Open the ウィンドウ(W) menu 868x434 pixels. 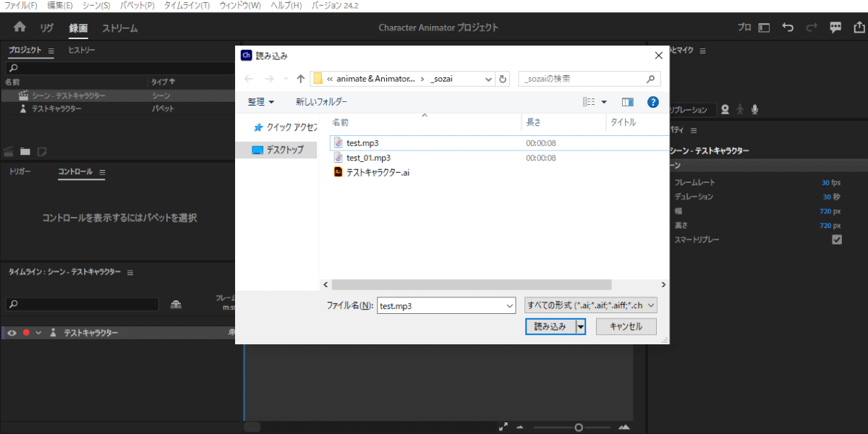tap(239, 5)
